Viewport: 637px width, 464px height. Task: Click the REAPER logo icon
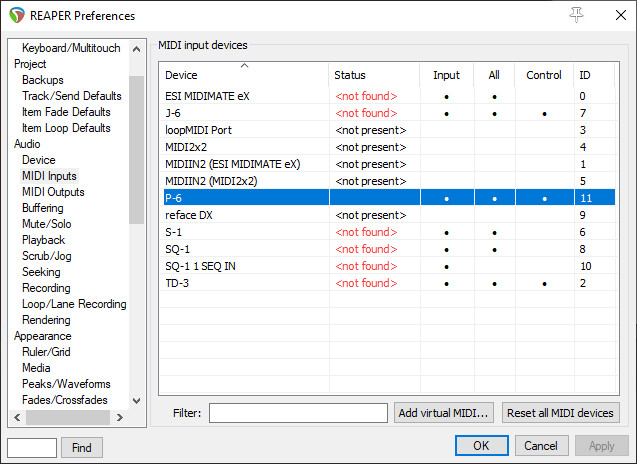[x=17, y=15]
